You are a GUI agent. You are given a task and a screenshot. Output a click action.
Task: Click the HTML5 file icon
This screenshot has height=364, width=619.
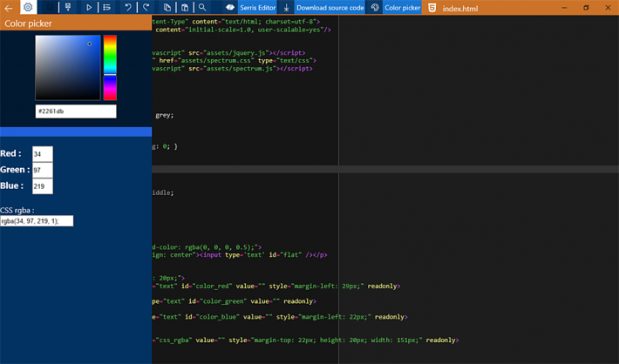coord(432,8)
